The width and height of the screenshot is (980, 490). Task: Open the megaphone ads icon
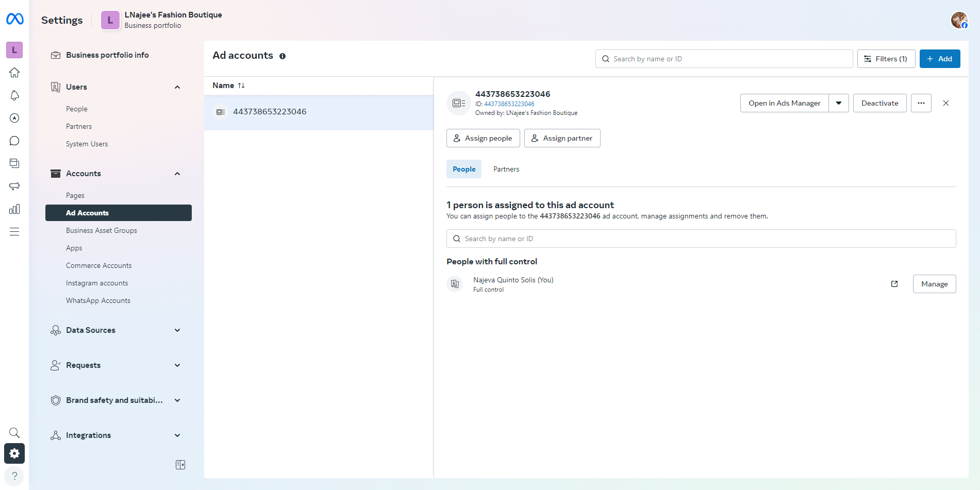(14, 186)
